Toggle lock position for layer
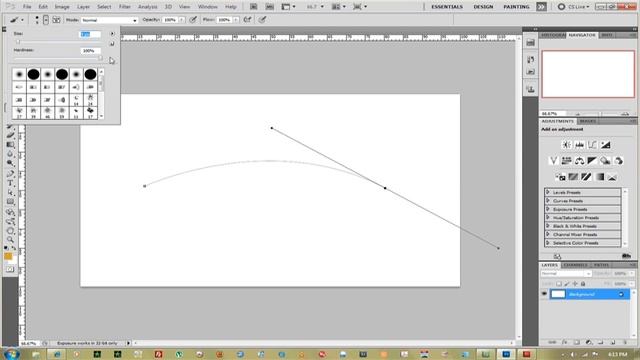The width and height of the screenshot is (640, 360). pyautogui.click(x=575, y=284)
